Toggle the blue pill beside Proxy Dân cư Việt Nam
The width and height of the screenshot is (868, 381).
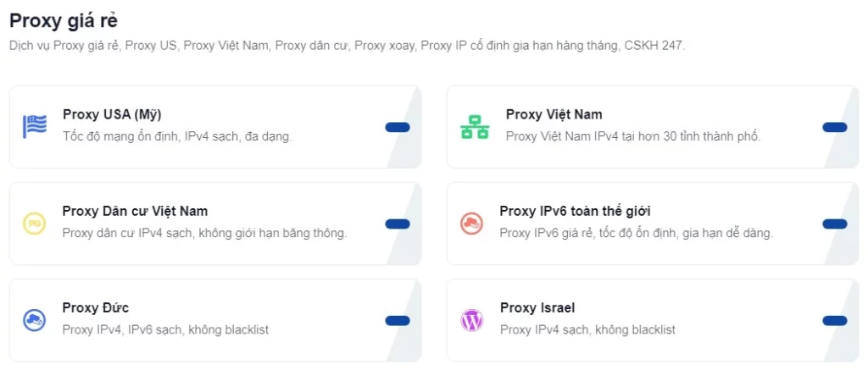coord(397,224)
